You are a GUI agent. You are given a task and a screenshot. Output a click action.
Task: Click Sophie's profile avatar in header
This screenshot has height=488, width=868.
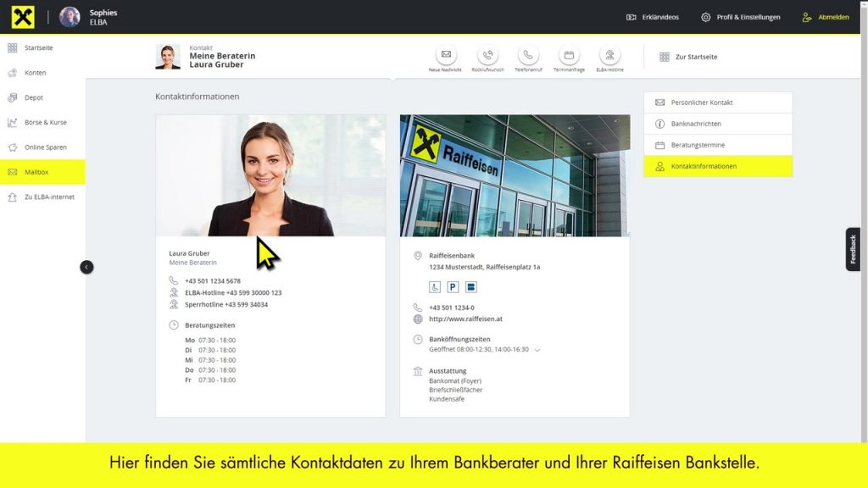pyautogui.click(x=70, y=17)
